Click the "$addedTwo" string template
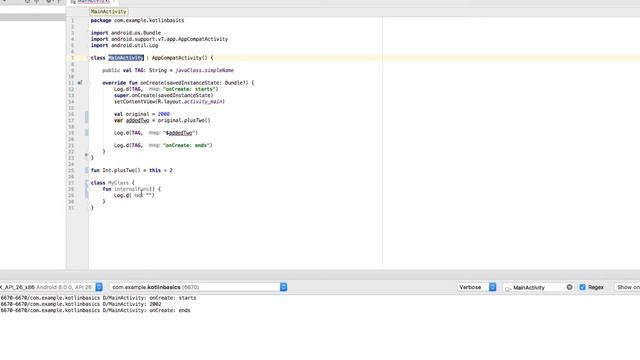The width and height of the screenshot is (640, 360). (179, 133)
